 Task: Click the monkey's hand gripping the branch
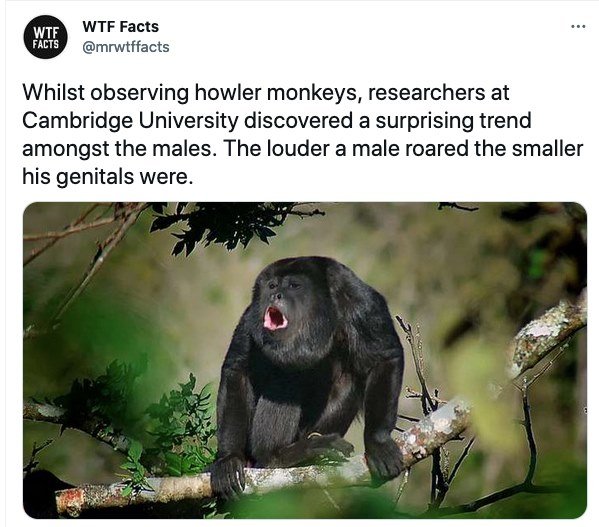coord(228,474)
